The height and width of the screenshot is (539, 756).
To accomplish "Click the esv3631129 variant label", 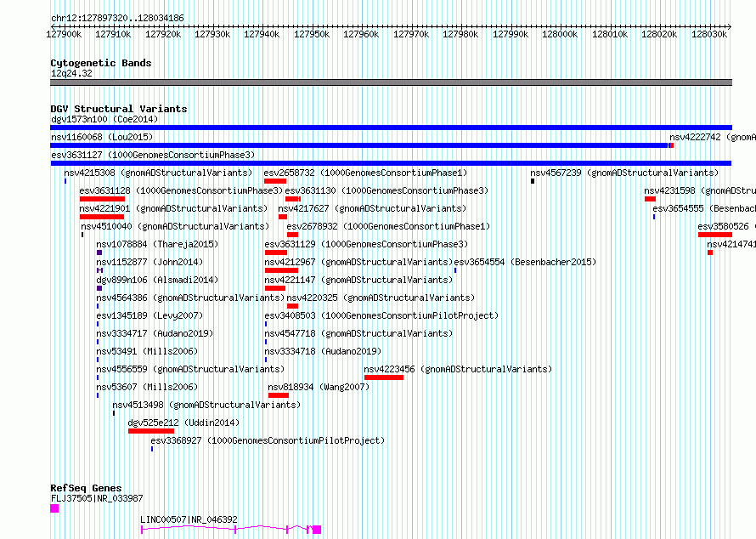I will point(366,244).
